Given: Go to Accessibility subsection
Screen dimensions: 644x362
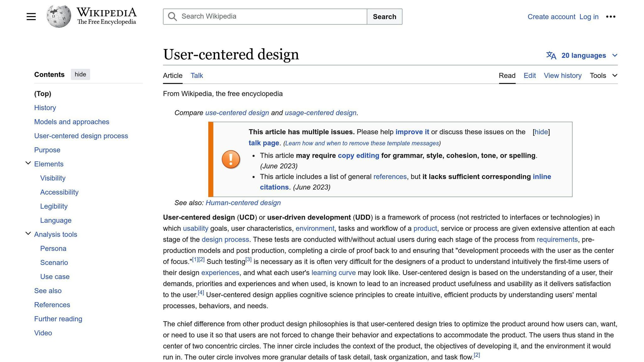Looking at the screenshot, I should coord(59,192).
